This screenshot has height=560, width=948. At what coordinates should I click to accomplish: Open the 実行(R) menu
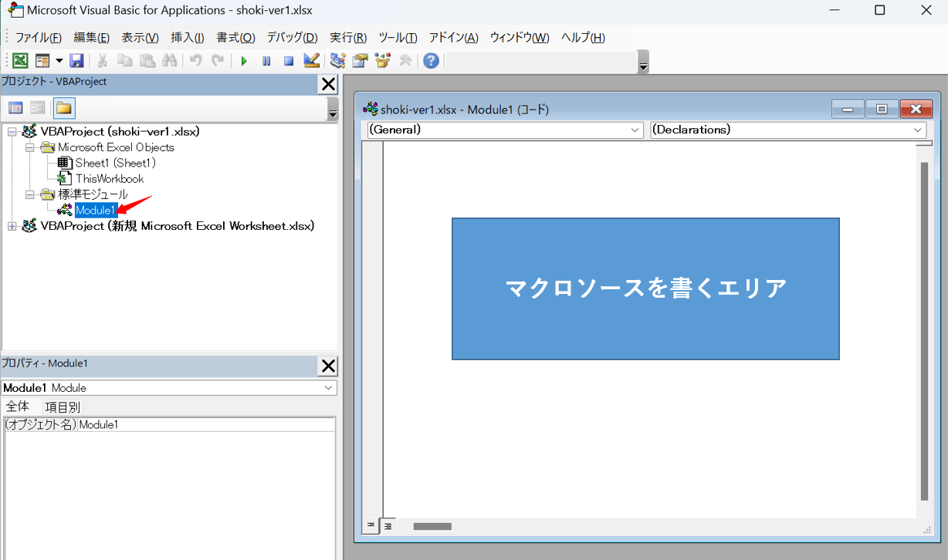click(x=348, y=38)
